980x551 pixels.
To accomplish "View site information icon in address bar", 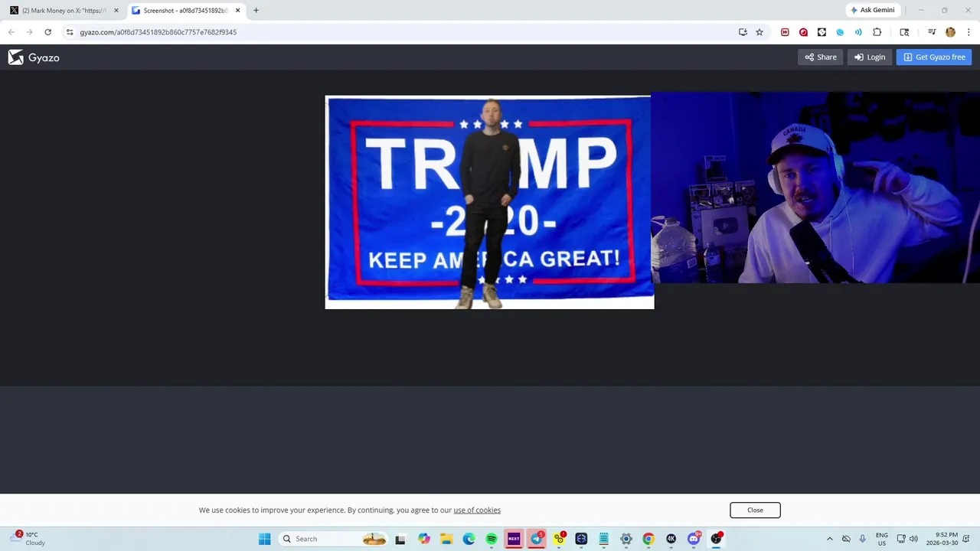I will coord(70,32).
